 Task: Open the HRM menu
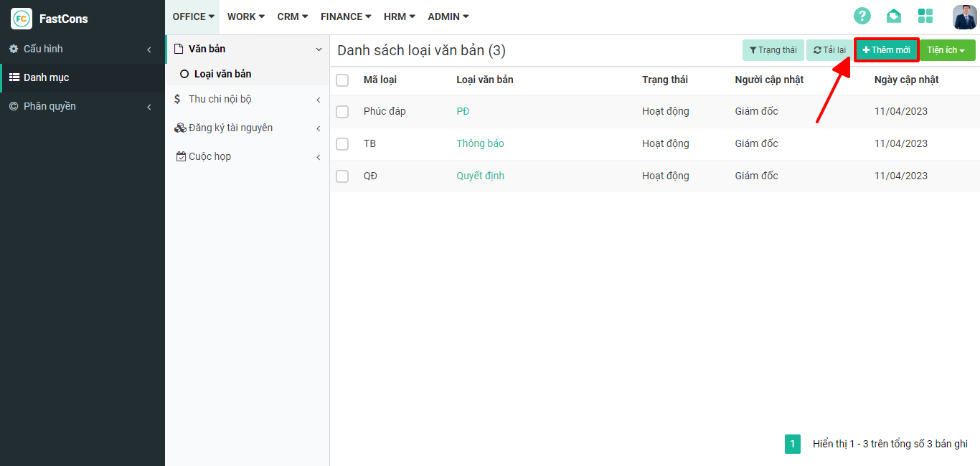click(x=399, y=16)
